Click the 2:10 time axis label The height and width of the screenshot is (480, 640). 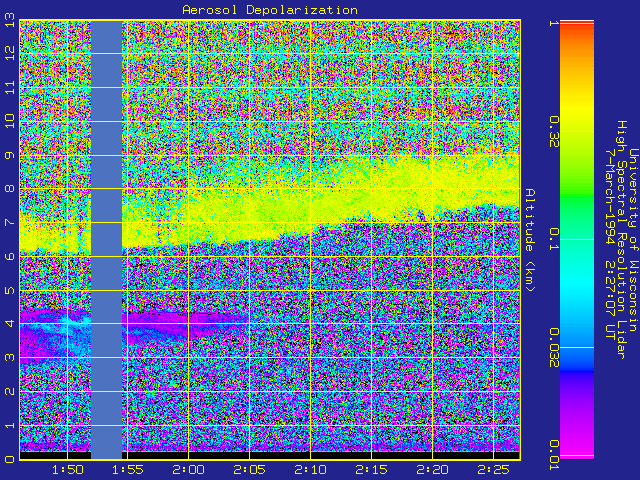point(310,470)
